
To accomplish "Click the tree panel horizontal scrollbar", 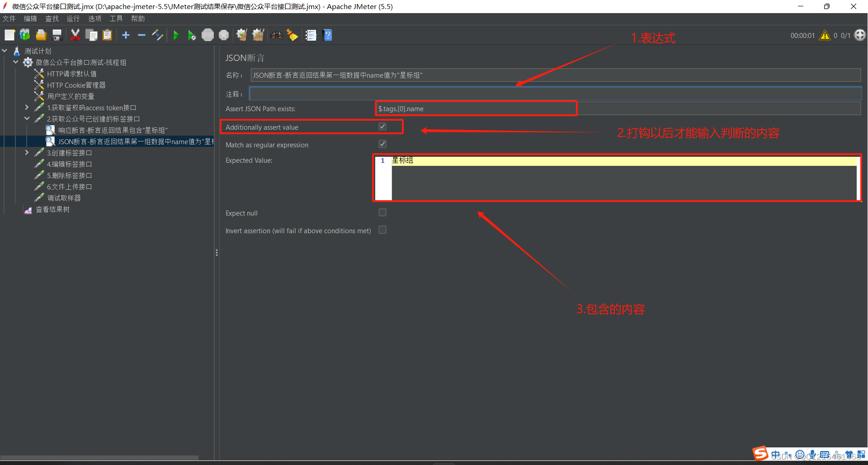I will (x=99, y=458).
